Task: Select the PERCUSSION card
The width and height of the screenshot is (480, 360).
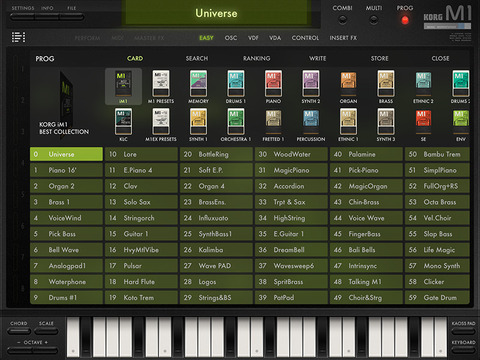Action: tap(311, 125)
